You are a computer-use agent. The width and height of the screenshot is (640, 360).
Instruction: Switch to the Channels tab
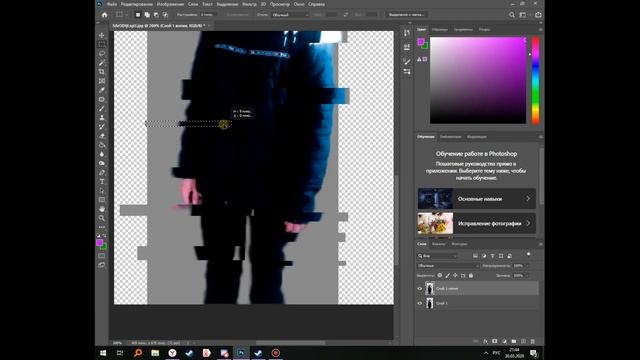coord(439,244)
